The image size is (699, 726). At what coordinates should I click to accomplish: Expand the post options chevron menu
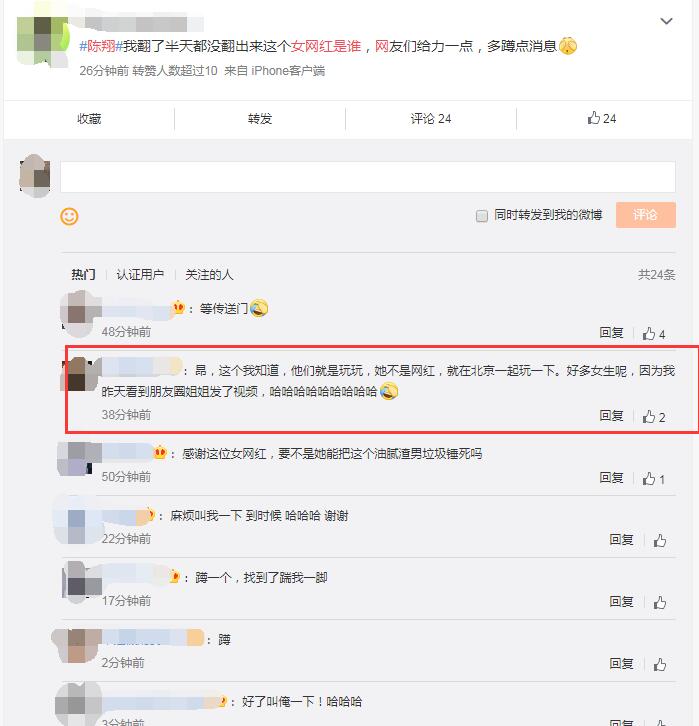click(x=666, y=21)
